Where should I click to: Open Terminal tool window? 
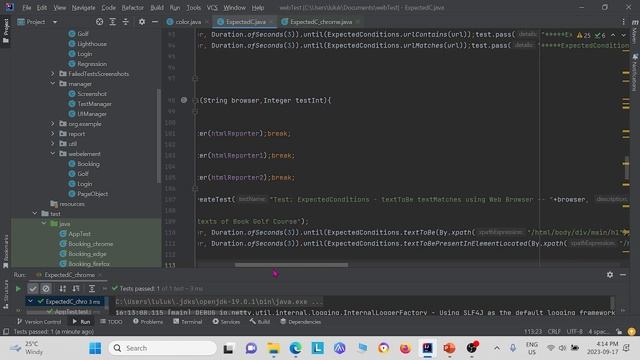(187, 322)
